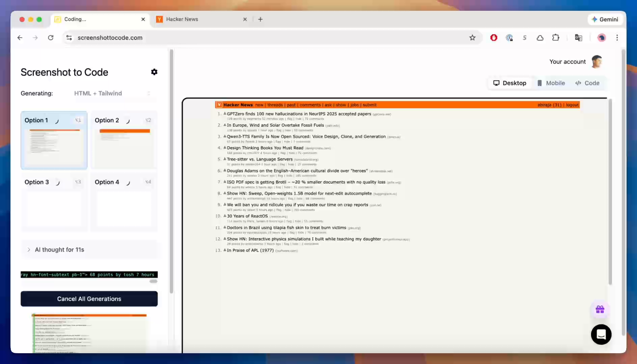637x364 pixels.
Task: Click the threads link in Hacker News header
Action: tap(275, 105)
